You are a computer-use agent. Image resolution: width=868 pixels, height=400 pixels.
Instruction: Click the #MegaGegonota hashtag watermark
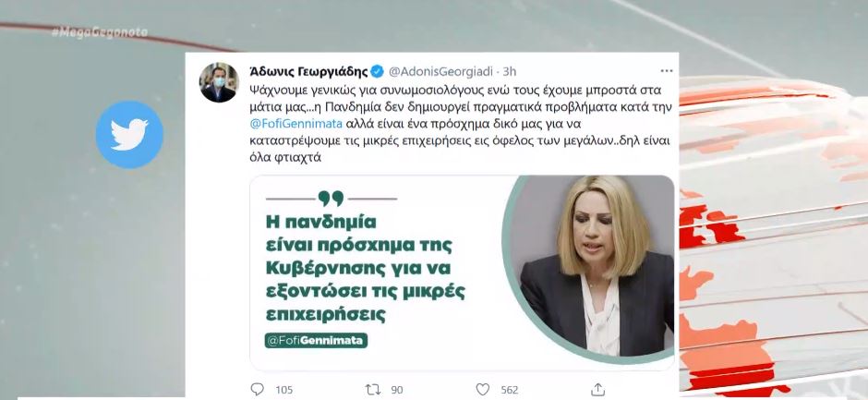tap(100, 32)
